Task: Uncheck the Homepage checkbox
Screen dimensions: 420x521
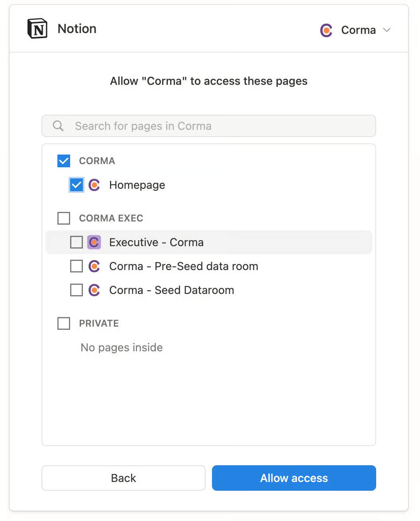Action: click(x=77, y=185)
